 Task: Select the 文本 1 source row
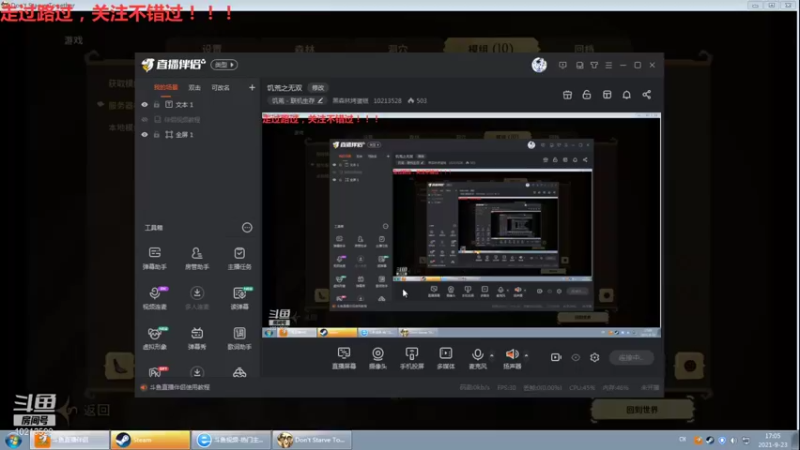click(198, 105)
